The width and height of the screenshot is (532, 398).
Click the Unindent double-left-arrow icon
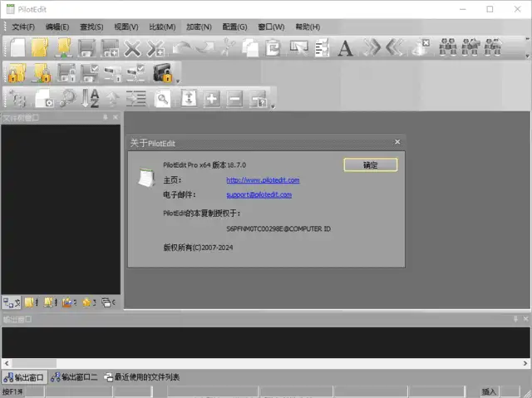(394, 47)
